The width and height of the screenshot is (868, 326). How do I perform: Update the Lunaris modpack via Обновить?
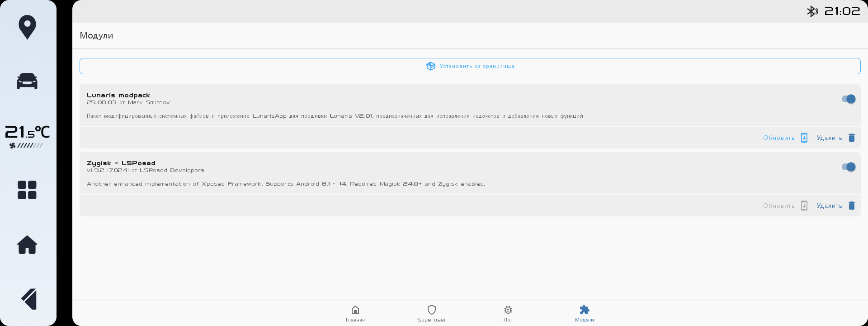[779, 138]
